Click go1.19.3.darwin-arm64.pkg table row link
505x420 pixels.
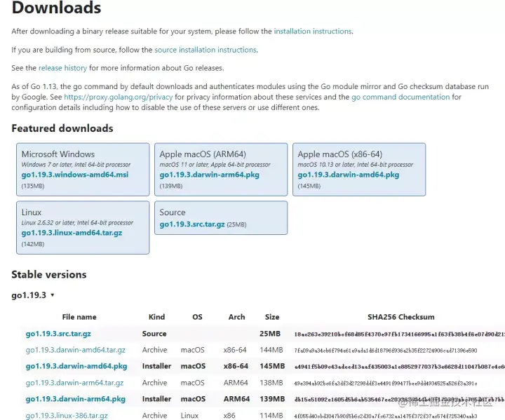click(75, 399)
